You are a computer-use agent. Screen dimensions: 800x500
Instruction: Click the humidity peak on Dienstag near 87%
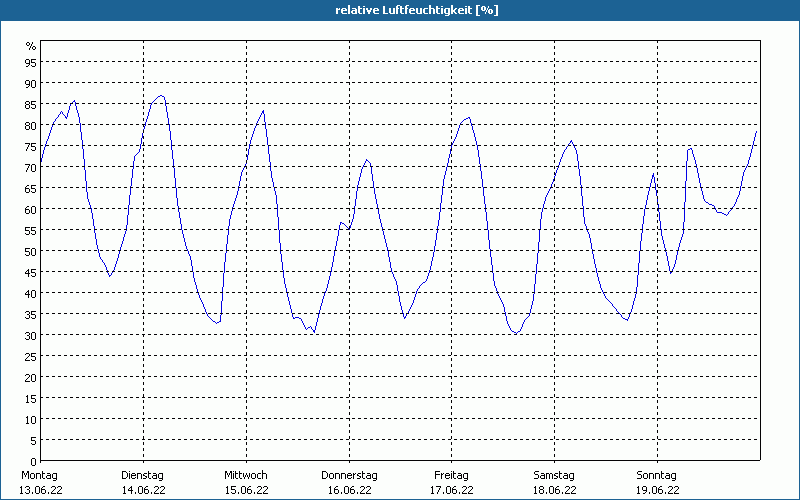[161, 95]
